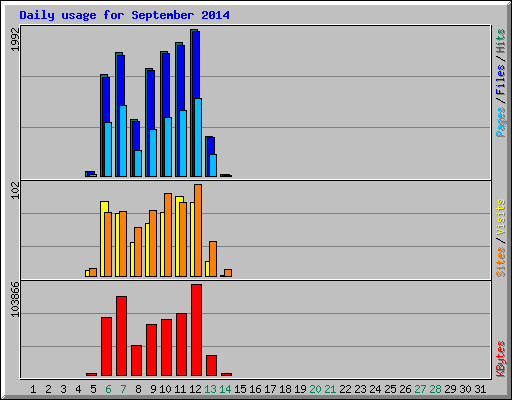
Task: Click green weekend day label 27
Action: [420, 389]
